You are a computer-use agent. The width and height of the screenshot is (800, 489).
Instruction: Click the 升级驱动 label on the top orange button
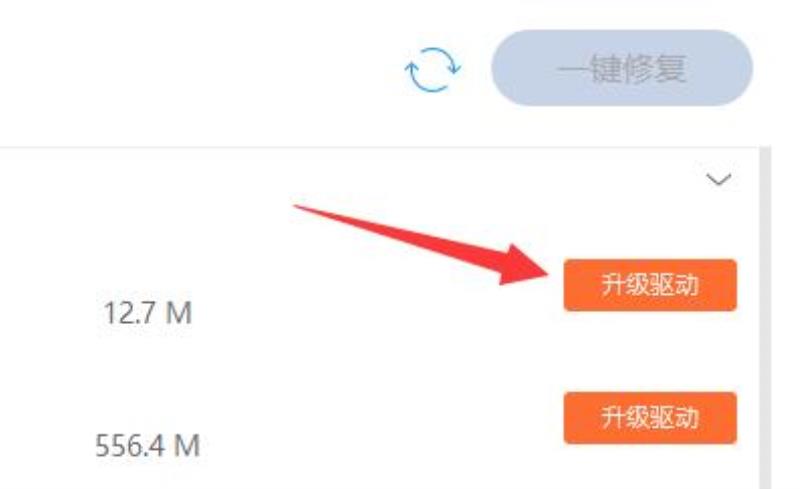tap(649, 285)
